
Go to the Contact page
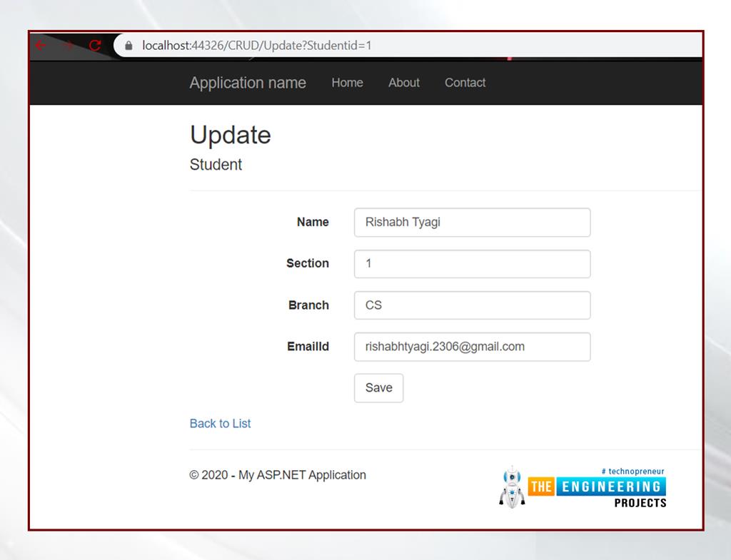pyautogui.click(x=465, y=83)
